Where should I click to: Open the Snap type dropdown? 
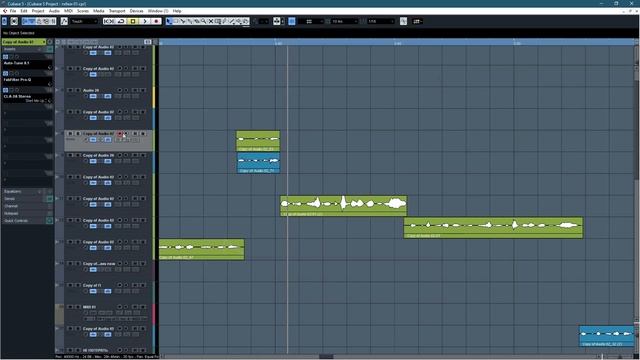[x=311, y=21]
